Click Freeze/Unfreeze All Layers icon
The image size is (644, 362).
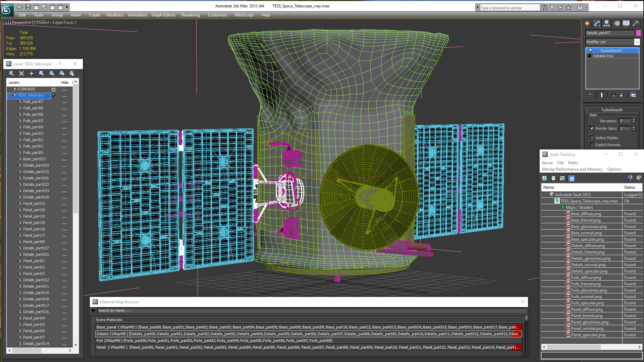(x=72, y=73)
